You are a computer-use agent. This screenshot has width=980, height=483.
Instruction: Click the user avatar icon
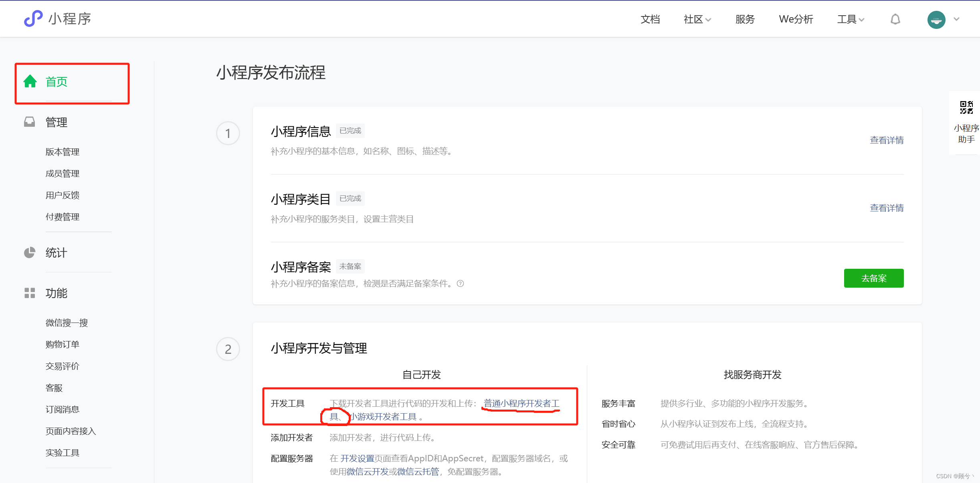936,19
